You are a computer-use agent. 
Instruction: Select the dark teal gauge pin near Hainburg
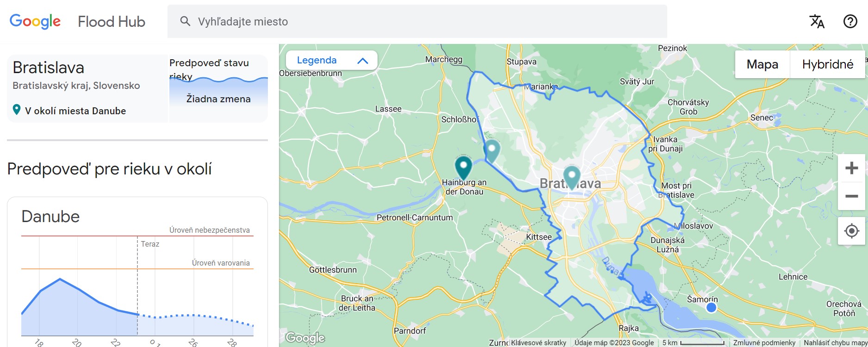[x=463, y=167]
